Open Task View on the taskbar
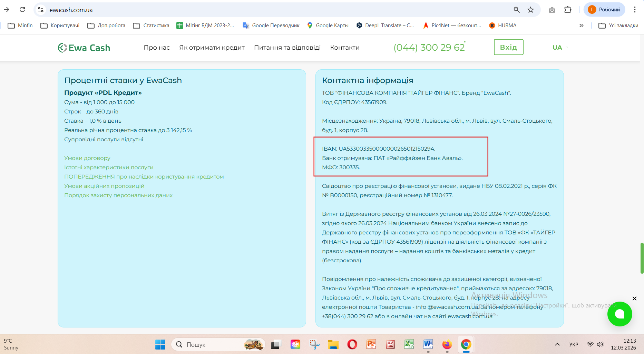 [276, 344]
